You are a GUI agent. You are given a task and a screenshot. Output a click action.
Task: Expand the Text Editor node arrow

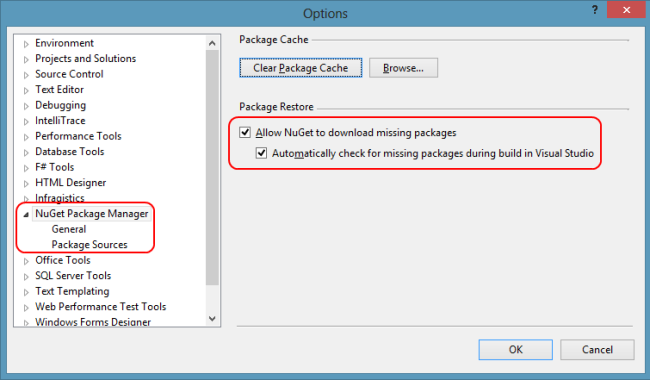(x=26, y=90)
